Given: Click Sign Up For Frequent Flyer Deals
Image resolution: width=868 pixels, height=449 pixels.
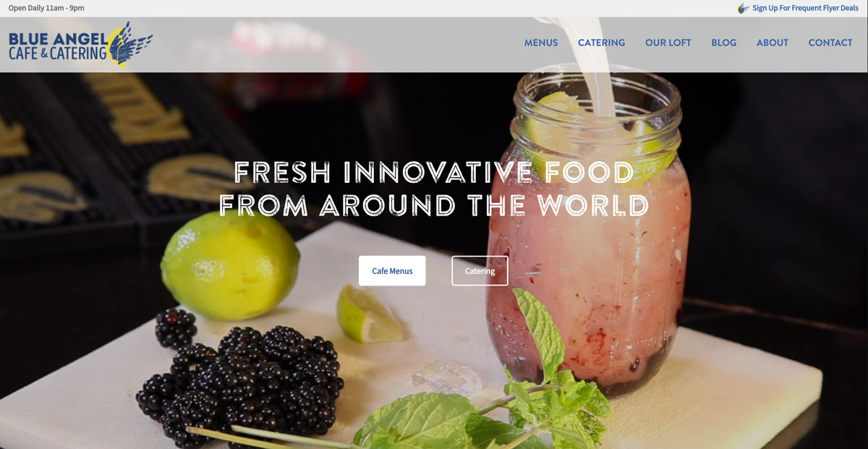Looking at the screenshot, I should pyautogui.click(x=805, y=8).
